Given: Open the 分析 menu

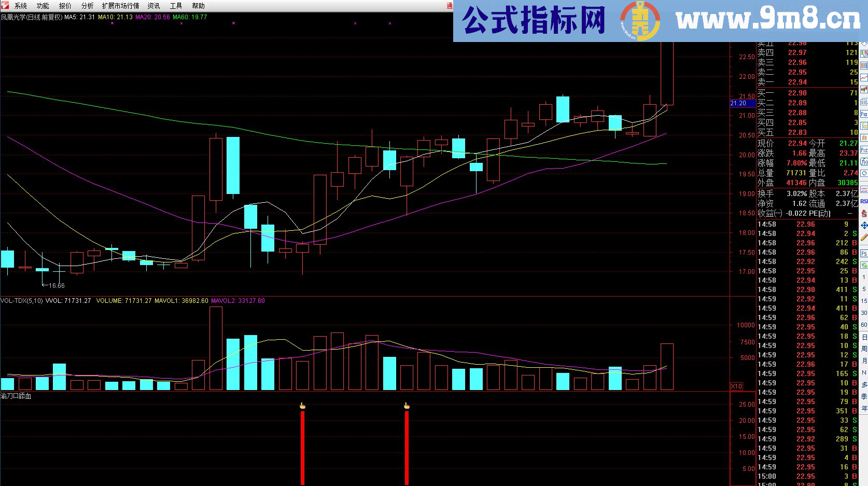Looking at the screenshot, I should click(87, 6).
